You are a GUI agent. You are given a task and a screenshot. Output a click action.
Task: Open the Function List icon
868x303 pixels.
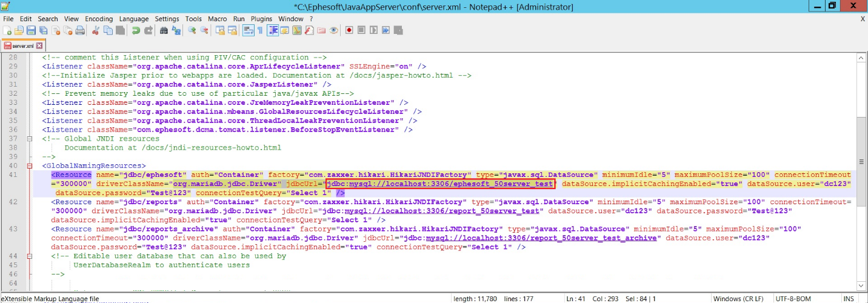click(309, 30)
